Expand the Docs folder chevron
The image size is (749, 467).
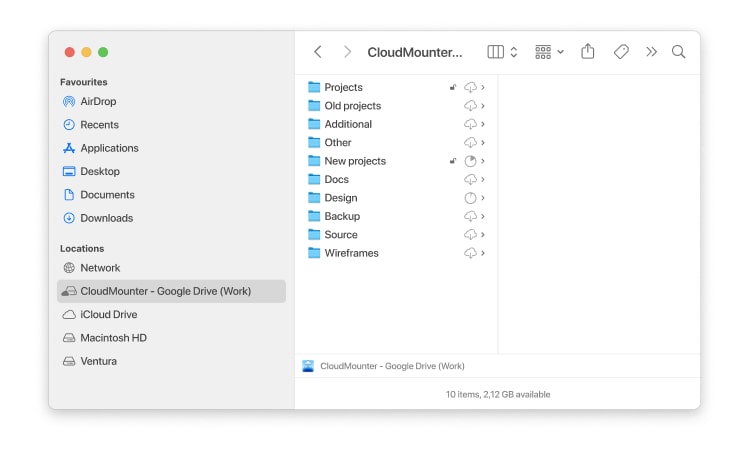click(483, 179)
